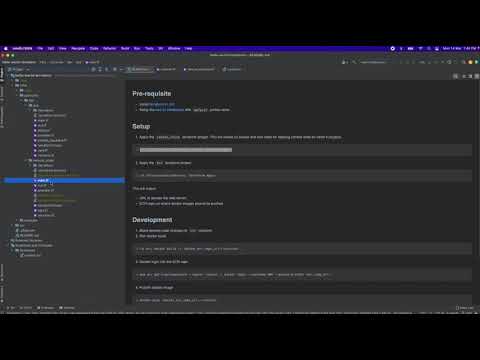
Task: Open the IntelliJ IDEA application menu
Action: coord(22,49)
